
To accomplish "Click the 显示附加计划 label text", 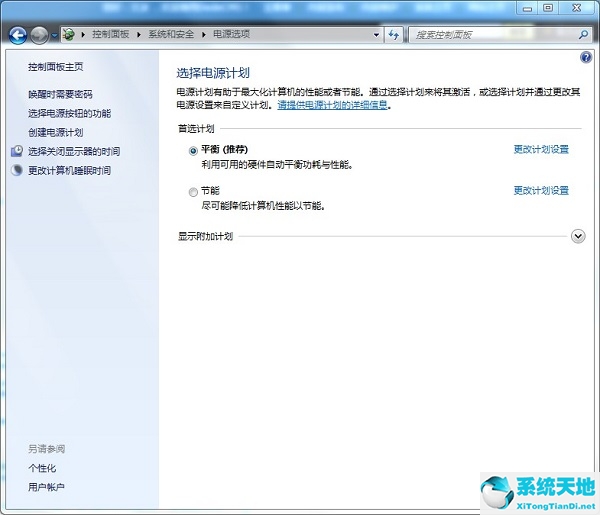I will pos(205,236).
